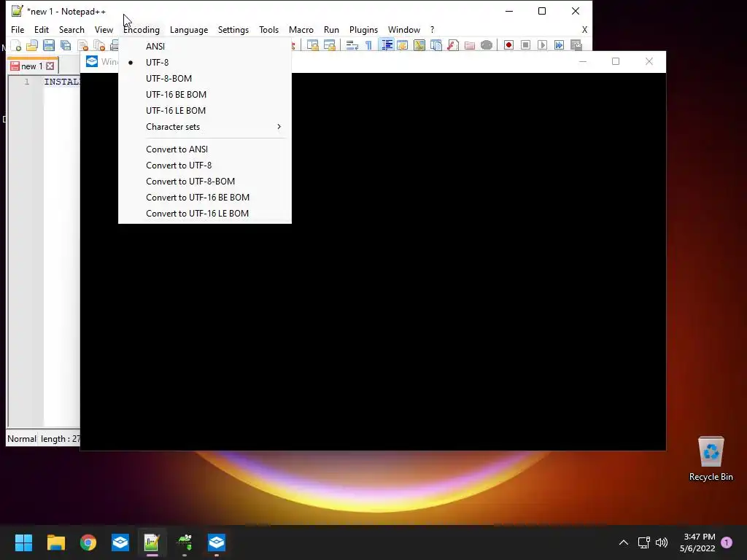This screenshot has width=747, height=560.
Task: Click the New file toolbar icon
Action: (16, 45)
